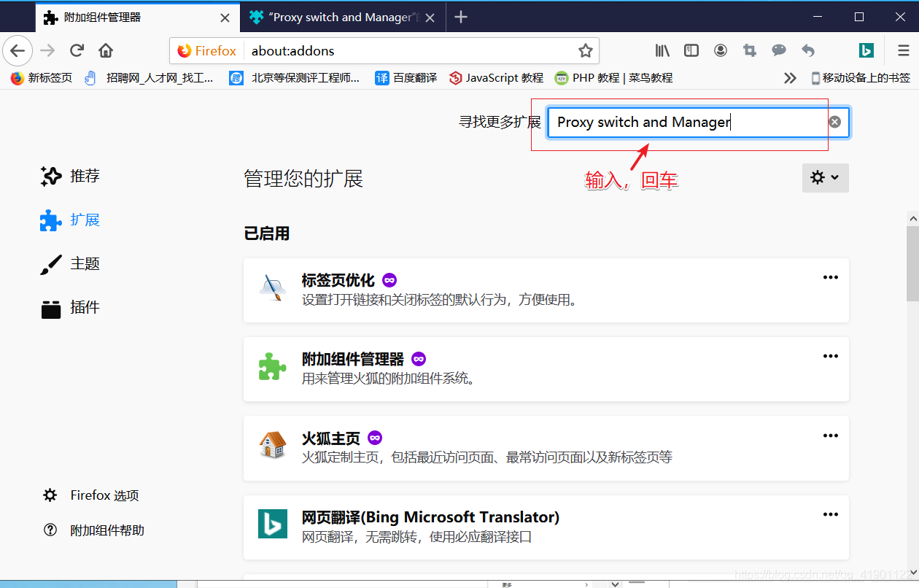Image resolution: width=919 pixels, height=588 pixels.
Task: Click the Home button icon
Action: click(x=105, y=50)
